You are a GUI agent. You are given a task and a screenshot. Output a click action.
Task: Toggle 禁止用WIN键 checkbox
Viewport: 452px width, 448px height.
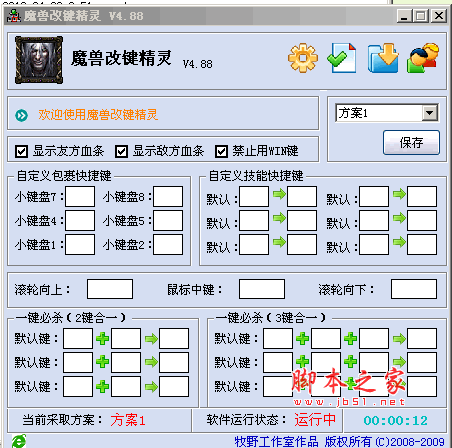coord(222,152)
